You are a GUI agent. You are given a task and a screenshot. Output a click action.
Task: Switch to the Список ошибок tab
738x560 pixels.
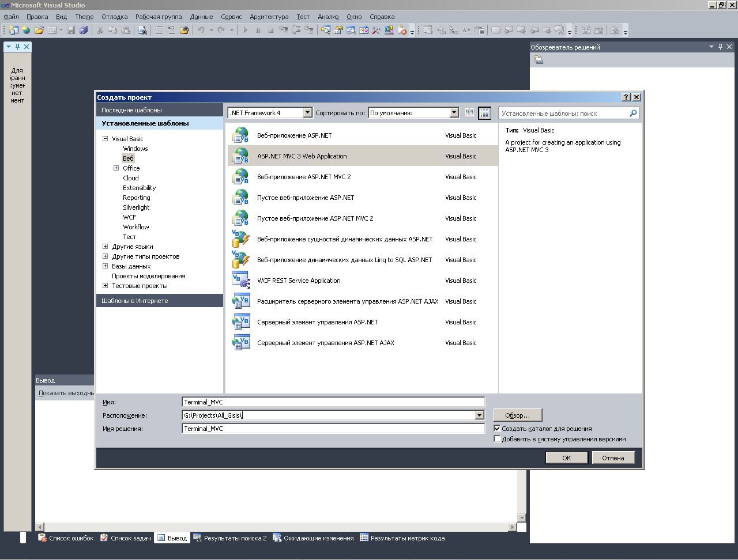66,538
